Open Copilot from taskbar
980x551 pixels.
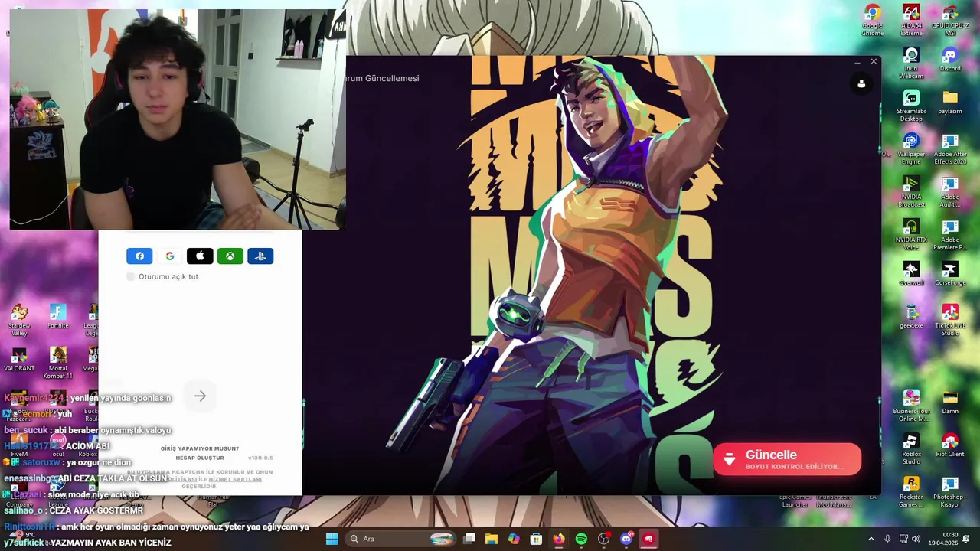pos(514,539)
